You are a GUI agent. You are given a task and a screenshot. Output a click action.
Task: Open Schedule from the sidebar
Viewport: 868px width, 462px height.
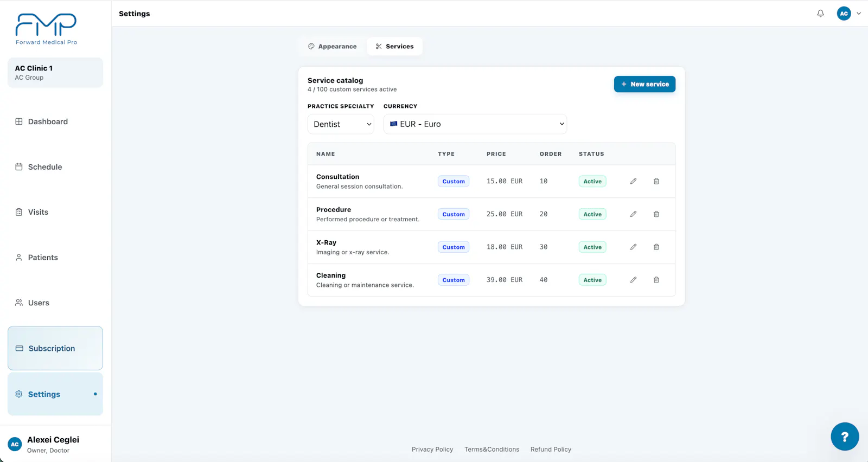(55, 167)
